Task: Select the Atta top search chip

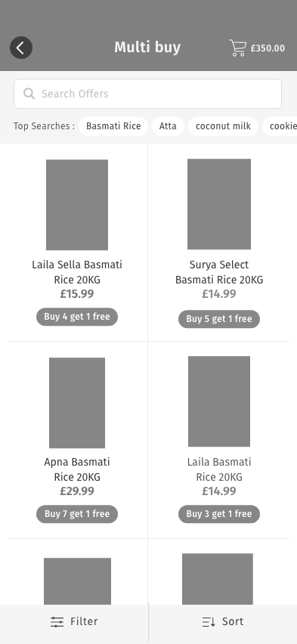Action: coord(168,126)
